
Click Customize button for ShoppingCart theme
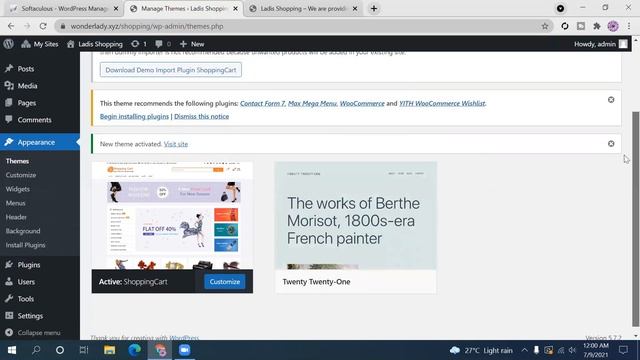pyautogui.click(x=224, y=282)
